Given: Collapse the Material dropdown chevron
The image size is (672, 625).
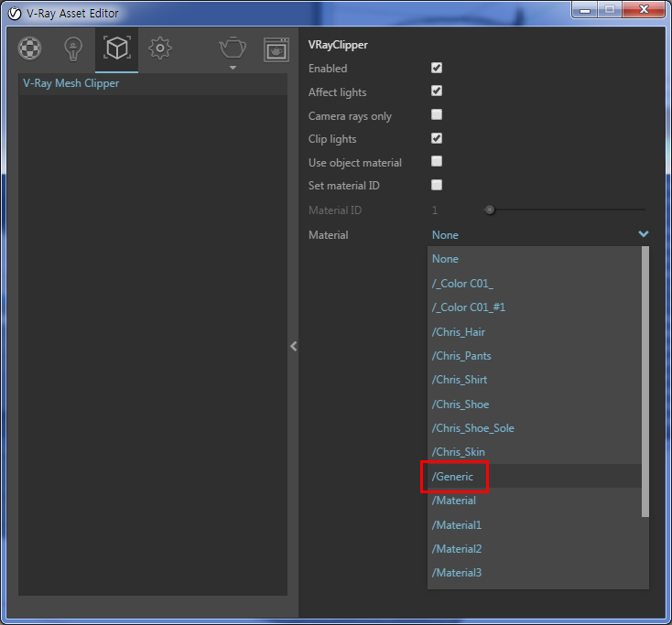Looking at the screenshot, I should 644,234.
